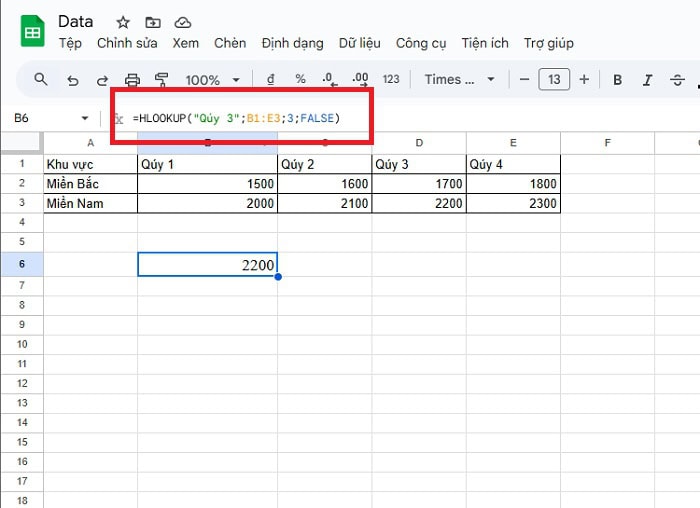Screen dimensions: 700x508
Task: Undo the last action
Action: [72, 80]
